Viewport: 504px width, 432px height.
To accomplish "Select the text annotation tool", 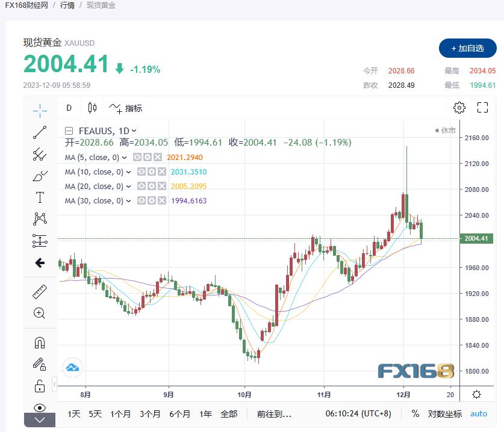I will tap(40, 197).
